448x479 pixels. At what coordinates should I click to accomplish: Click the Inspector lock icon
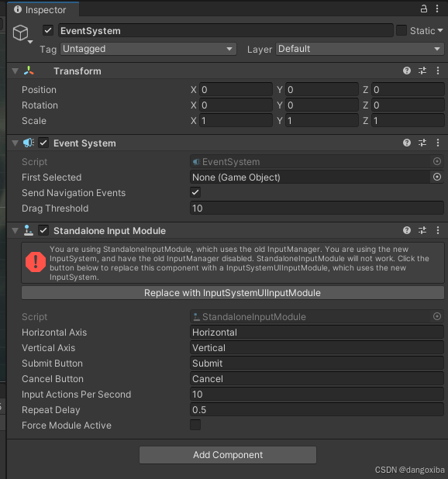click(x=423, y=9)
